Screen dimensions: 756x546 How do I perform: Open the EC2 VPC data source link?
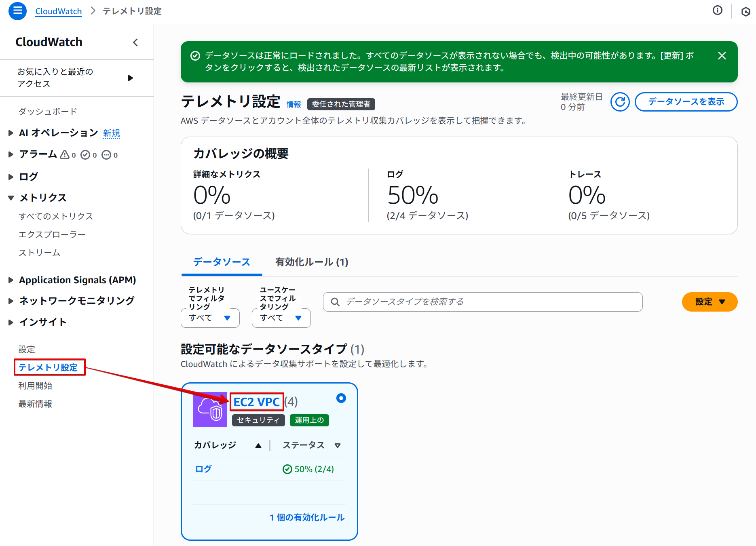[257, 402]
